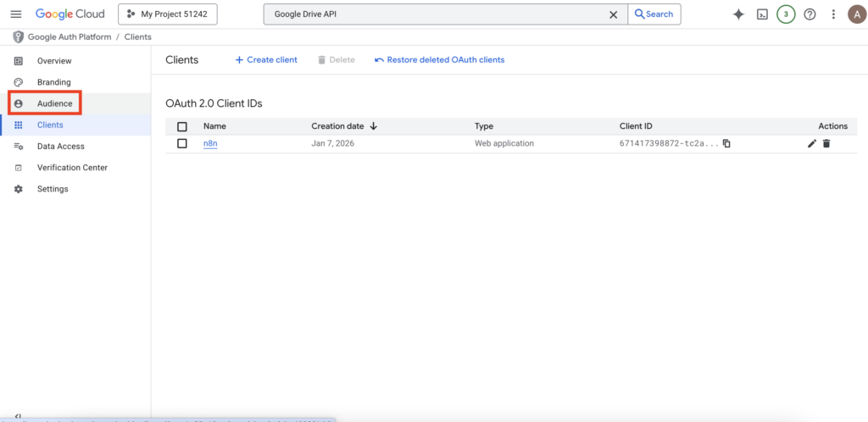Open the main navigation hamburger menu

coord(16,14)
